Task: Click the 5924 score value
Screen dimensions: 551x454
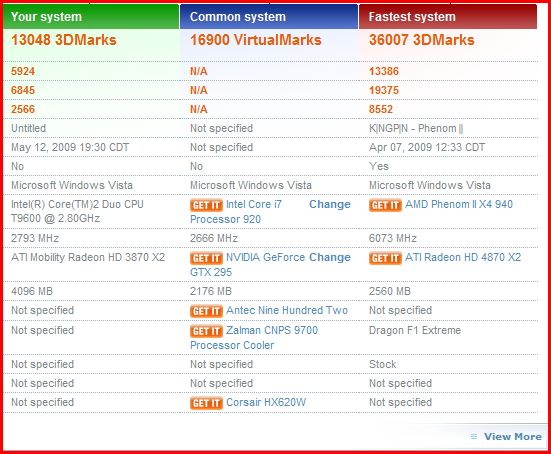Action: click(23, 71)
